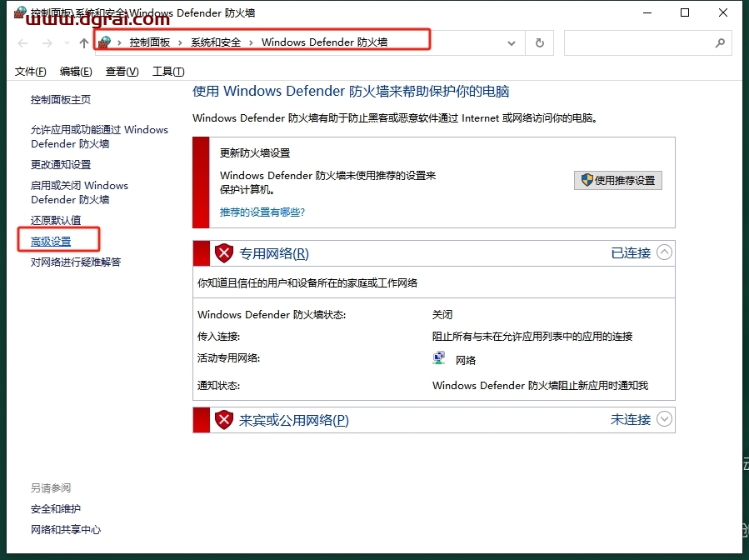Click the 来宾或公用网络(P) heading
The width and height of the screenshot is (749, 560).
[x=294, y=421]
